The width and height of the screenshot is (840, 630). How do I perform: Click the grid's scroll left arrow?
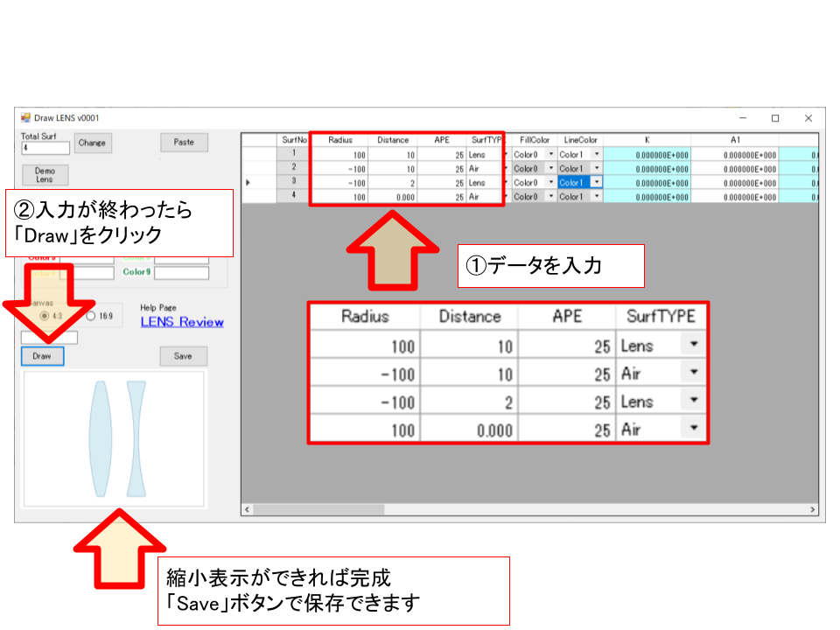[247, 509]
